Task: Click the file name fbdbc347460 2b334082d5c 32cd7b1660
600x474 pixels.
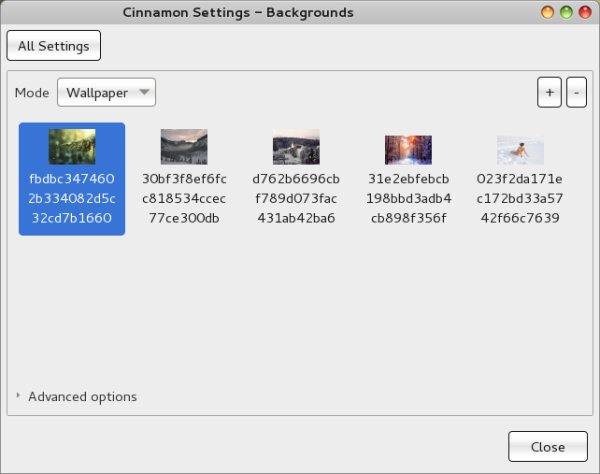Action: click(x=72, y=198)
